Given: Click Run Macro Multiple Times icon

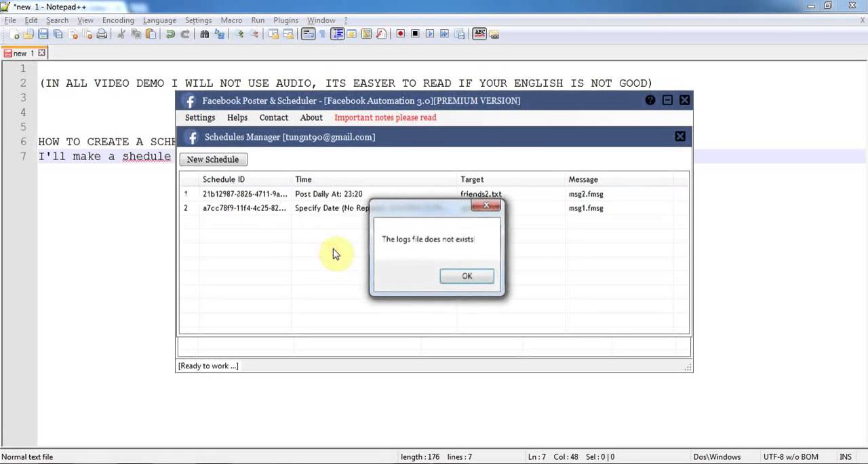Looking at the screenshot, I should point(445,34).
